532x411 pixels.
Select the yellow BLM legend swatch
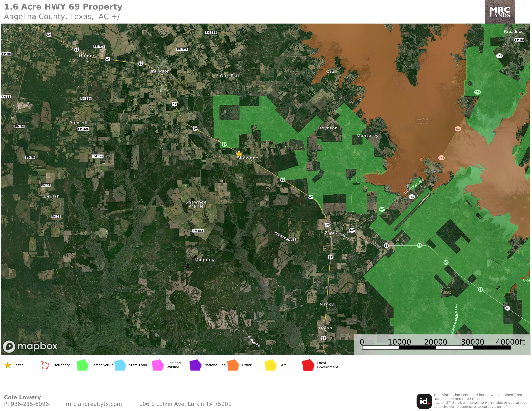[x=271, y=365]
